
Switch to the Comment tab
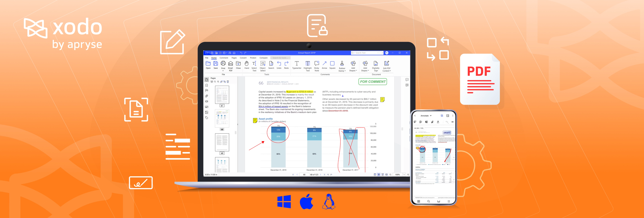[x=224, y=58]
